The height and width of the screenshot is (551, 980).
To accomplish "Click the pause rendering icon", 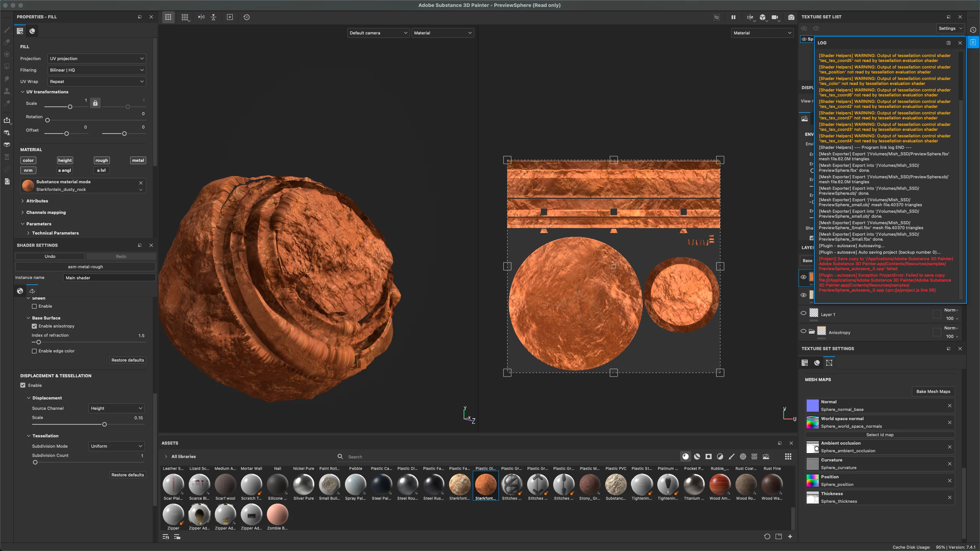I will pyautogui.click(x=733, y=17).
